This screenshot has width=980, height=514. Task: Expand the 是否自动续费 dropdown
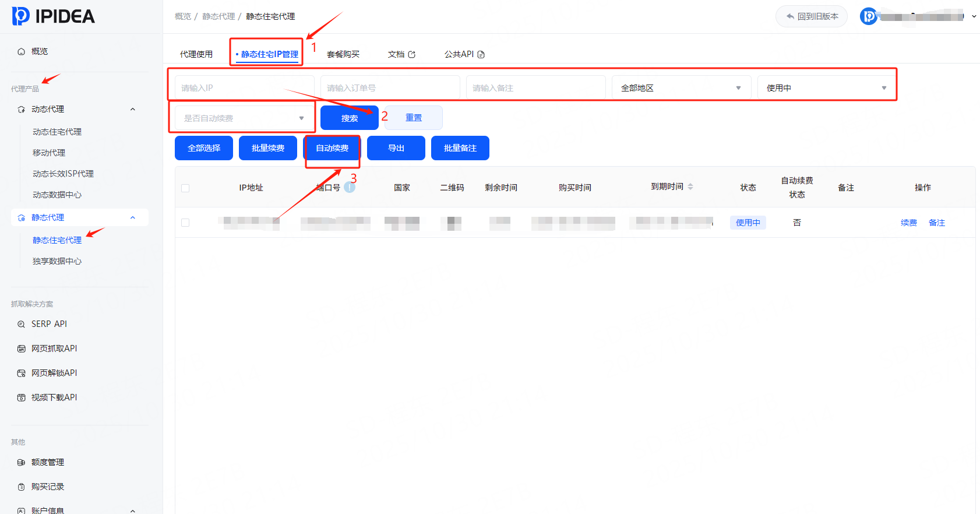(x=244, y=118)
